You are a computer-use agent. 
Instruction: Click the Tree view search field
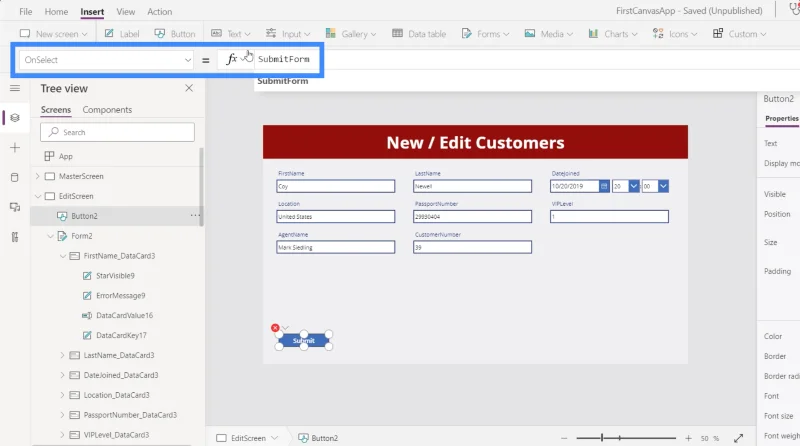(117, 132)
